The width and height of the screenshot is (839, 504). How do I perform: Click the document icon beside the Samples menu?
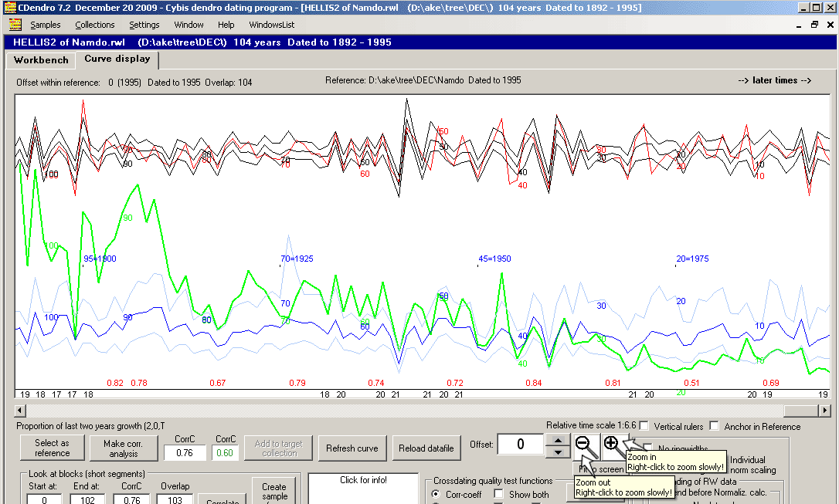[15, 25]
